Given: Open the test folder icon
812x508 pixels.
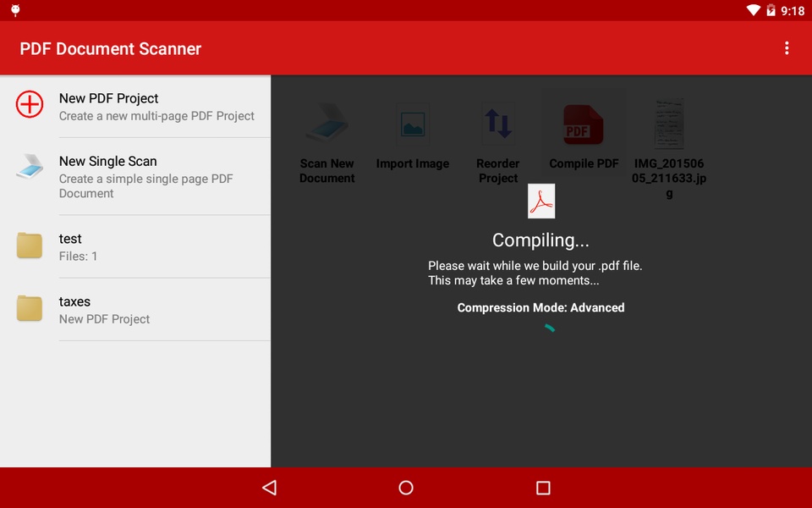Looking at the screenshot, I should 30,246.
